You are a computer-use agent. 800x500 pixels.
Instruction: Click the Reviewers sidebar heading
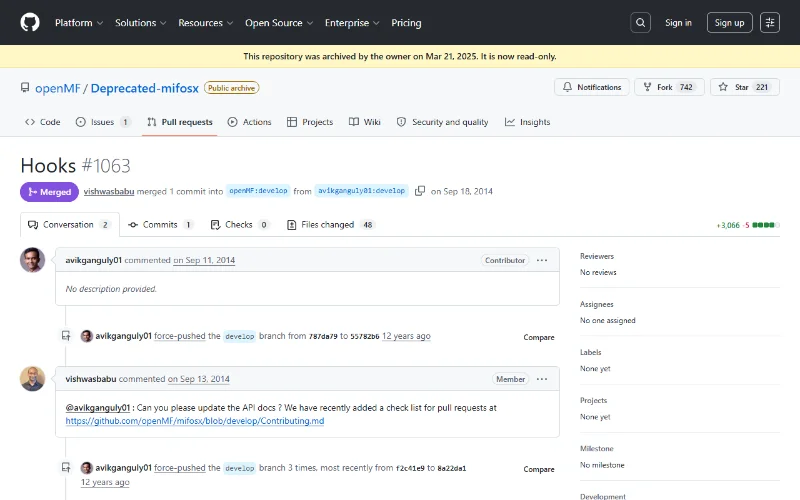pos(597,256)
